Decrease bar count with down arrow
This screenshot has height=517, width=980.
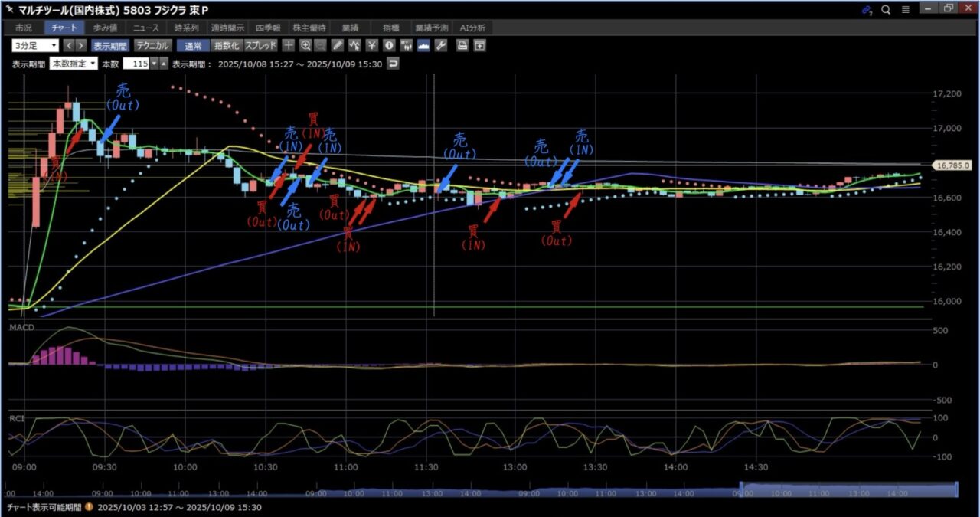point(154,64)
